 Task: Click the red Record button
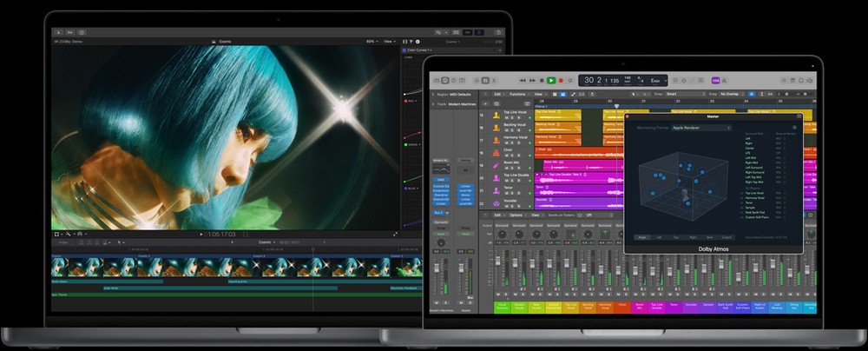[x=562, y=80]
